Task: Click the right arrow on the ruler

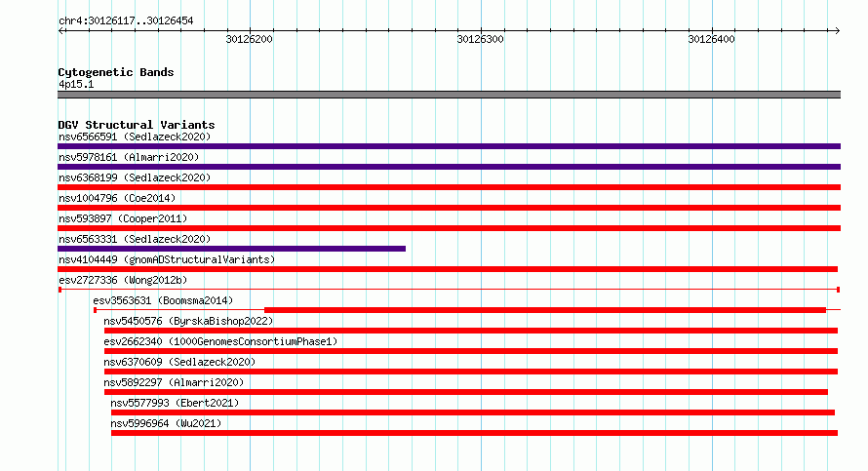Action: [837, 31]
